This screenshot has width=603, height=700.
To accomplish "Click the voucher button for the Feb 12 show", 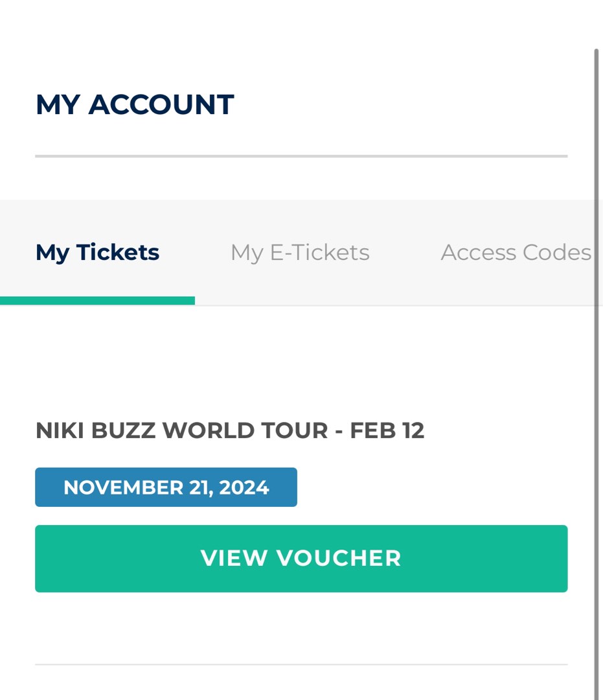I will click(x=301, y=558).
